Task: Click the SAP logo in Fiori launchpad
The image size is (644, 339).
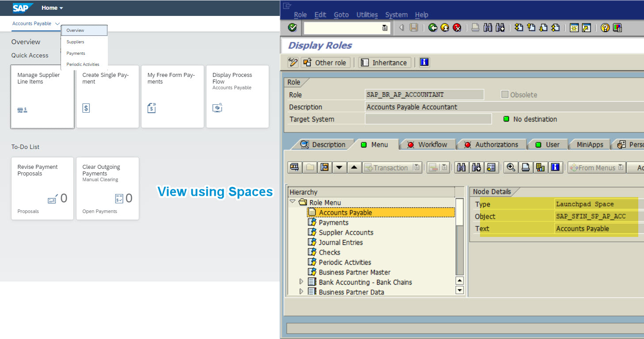Action: (x=23, y=8)
